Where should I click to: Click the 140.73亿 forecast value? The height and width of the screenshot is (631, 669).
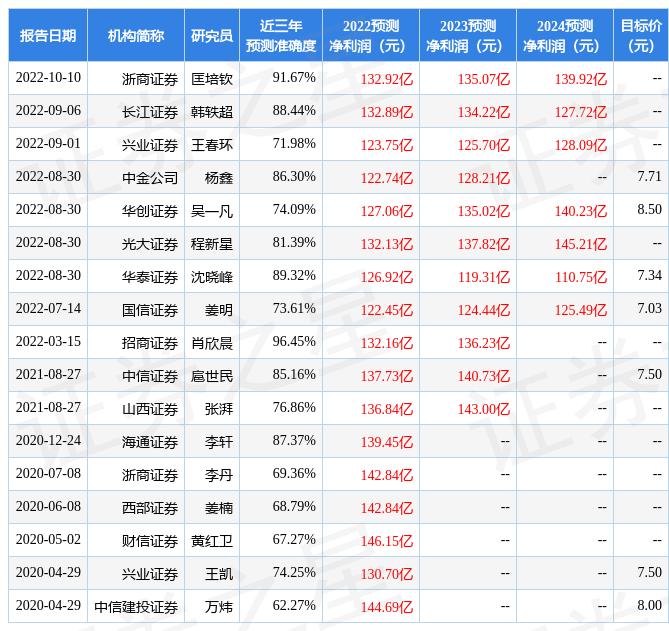(x=484, y=376)
